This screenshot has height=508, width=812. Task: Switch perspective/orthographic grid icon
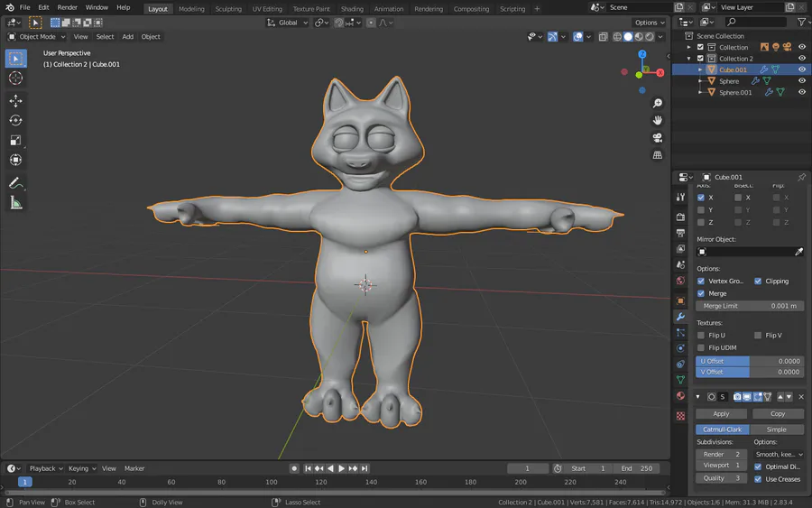(x=658, y=155)
